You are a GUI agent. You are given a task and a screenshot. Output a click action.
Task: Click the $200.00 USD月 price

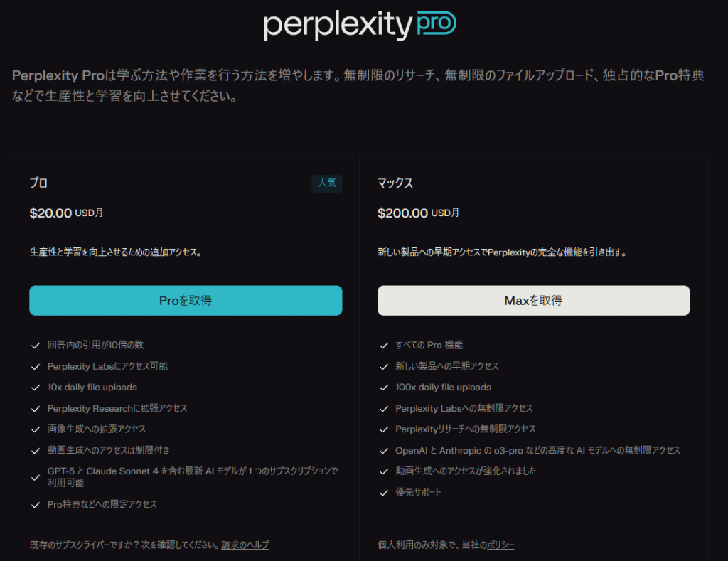418,213
